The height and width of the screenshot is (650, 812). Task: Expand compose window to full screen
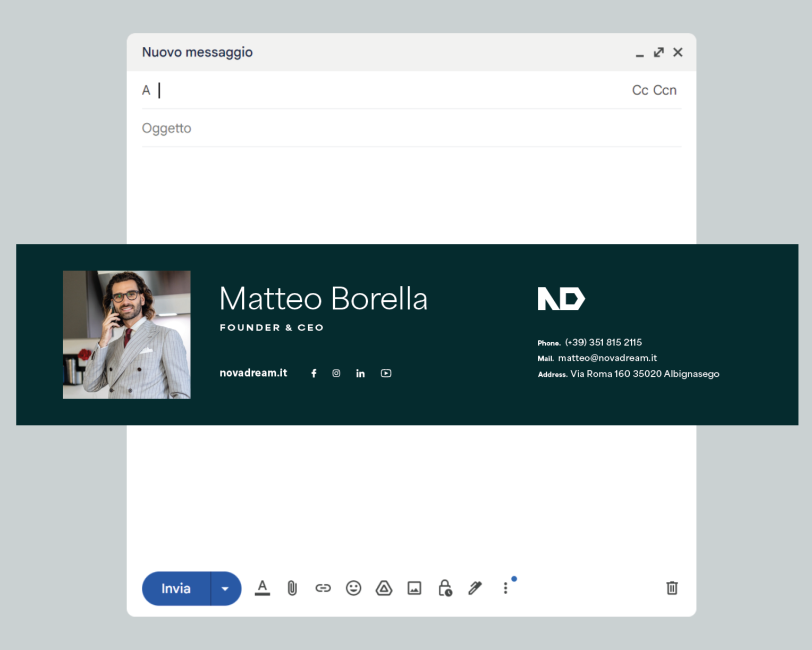(659, 52)
